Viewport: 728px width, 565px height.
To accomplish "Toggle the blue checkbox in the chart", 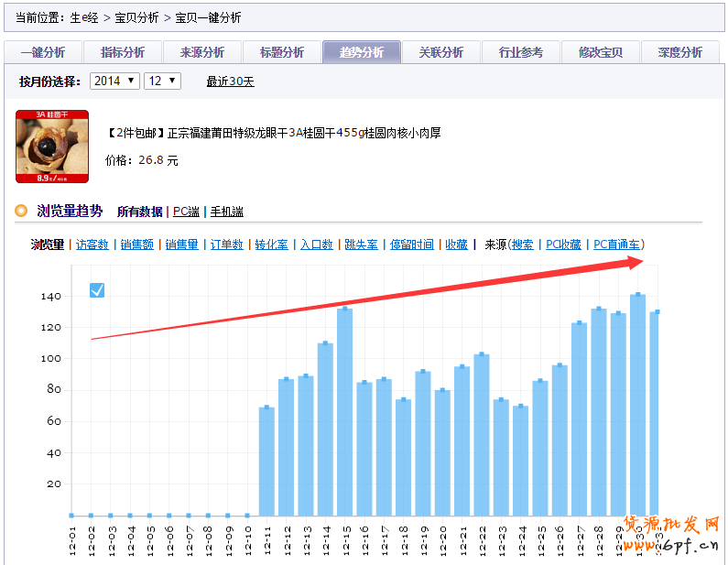I will coord(97,290).
